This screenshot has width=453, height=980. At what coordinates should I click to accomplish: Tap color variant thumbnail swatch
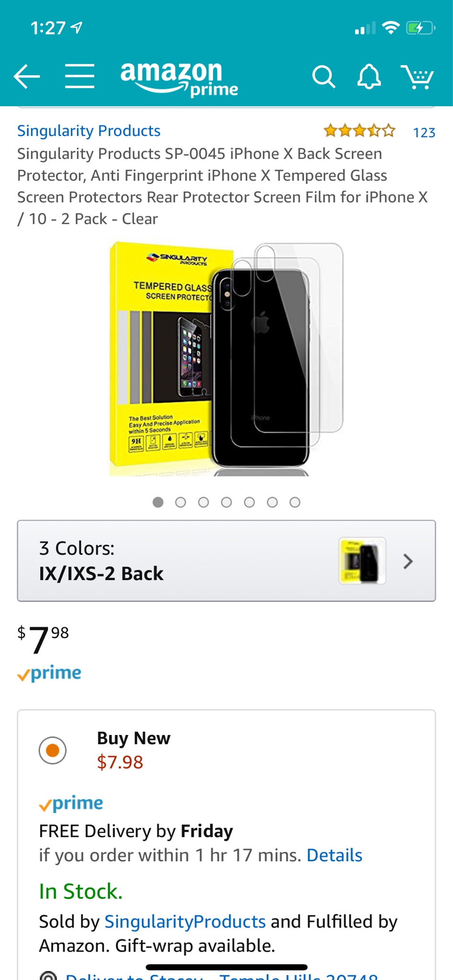[x=362, y=561]
